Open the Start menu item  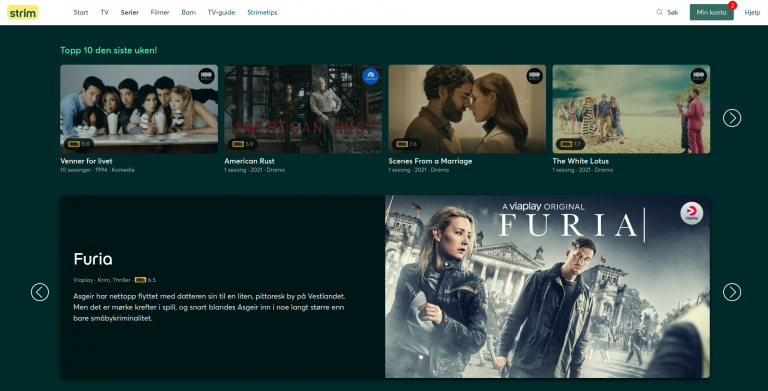81,12
